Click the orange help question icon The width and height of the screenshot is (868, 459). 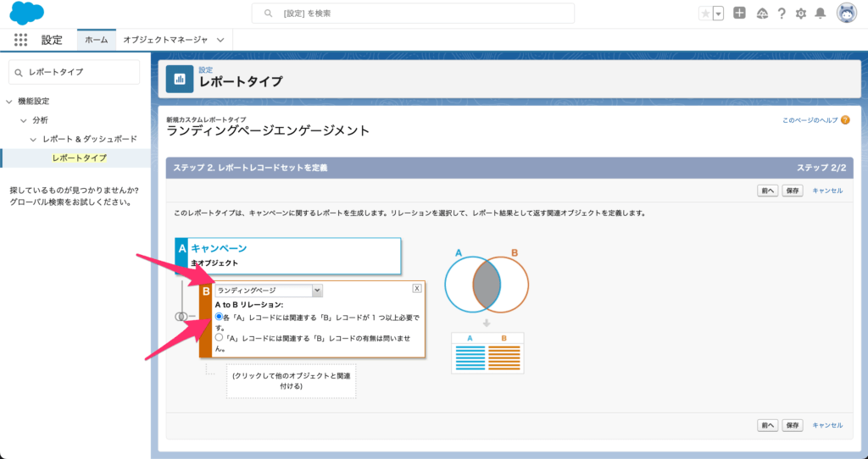pos(845,120)
